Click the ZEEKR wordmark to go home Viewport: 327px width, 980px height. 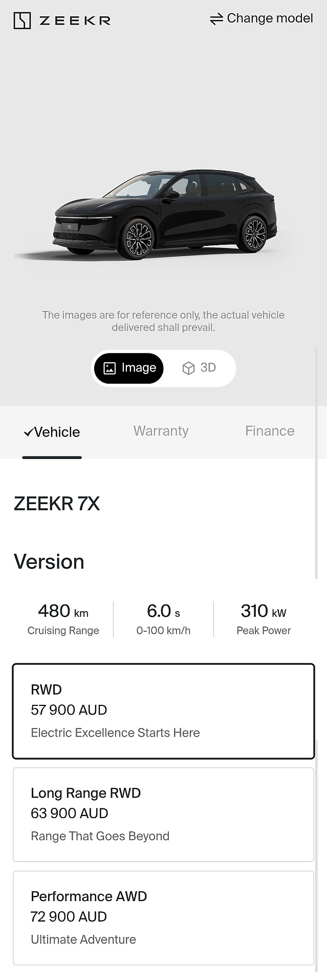(x=75, y=21)
